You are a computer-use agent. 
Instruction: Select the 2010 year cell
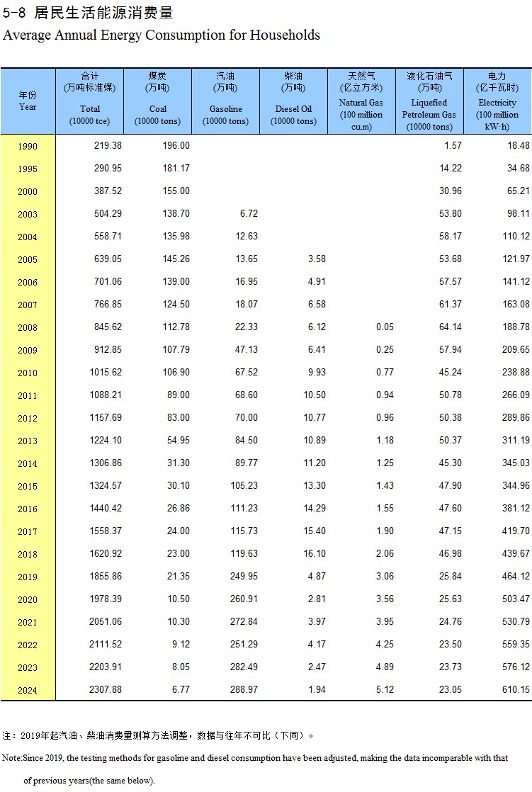click(x=28, y=373)
